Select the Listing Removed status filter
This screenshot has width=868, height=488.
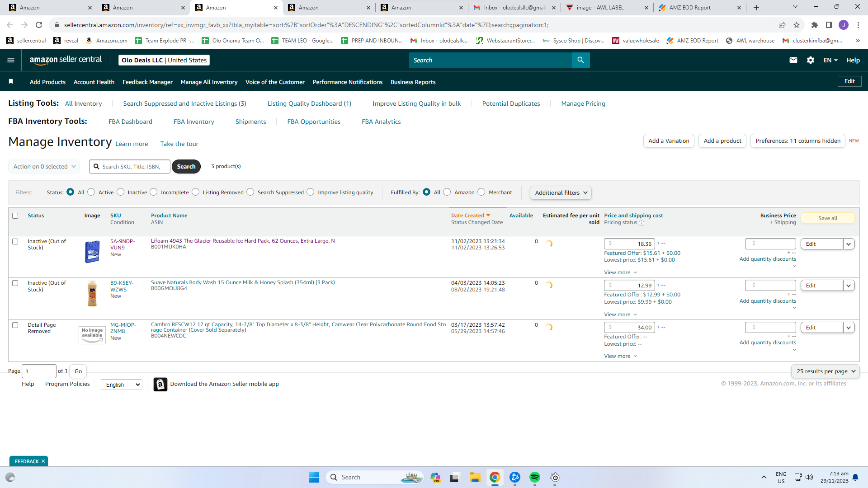tap(196, 192)
